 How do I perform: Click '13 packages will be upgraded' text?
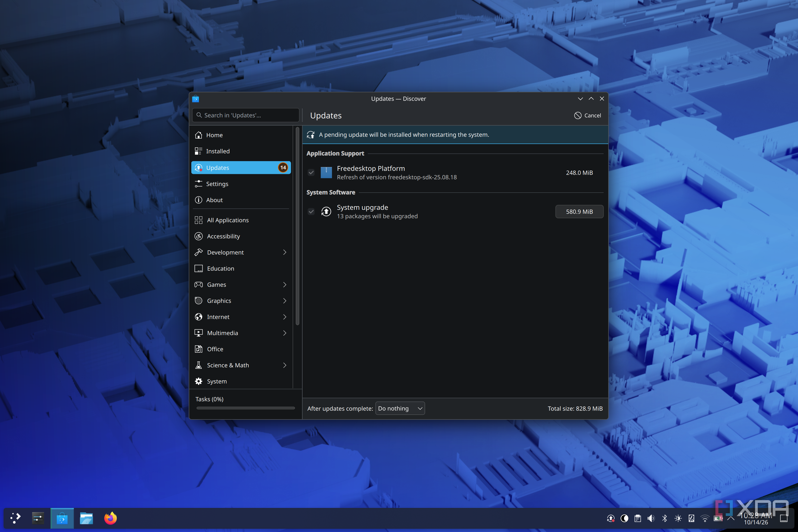click(x=377, y=216)
